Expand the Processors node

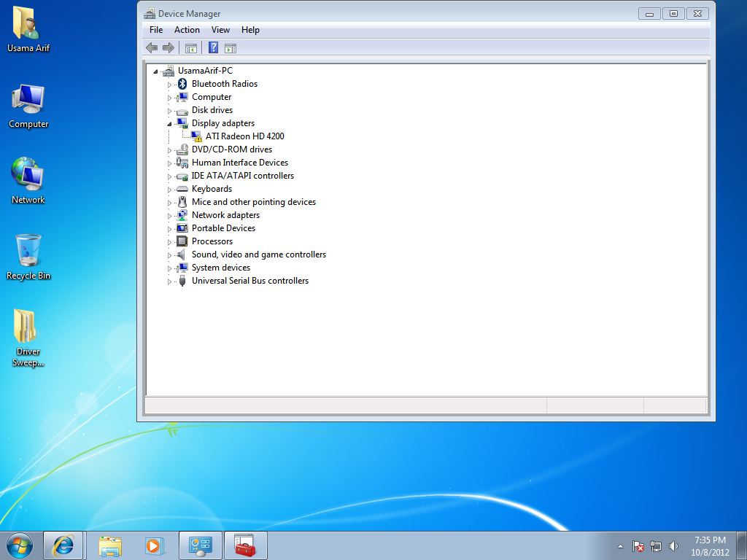[x=169, y=242]
